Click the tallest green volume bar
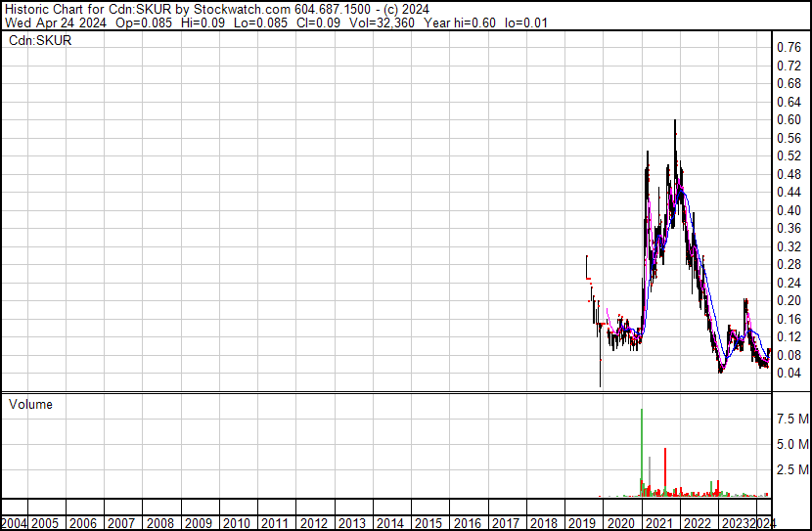Viewport: 812px width, 531px height. click(x=642, y=453)
